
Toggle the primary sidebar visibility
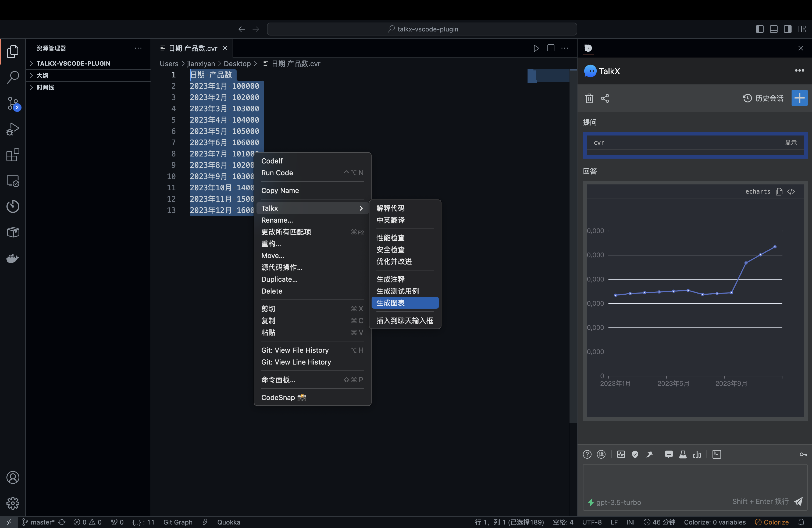click(x=760, y=29)
